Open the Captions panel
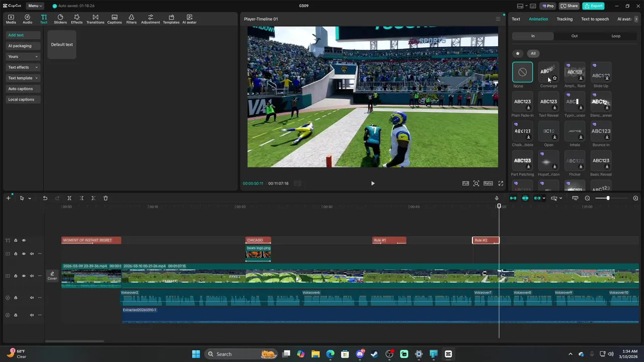This screenshot has width=644, height=362. coord(114,19)
